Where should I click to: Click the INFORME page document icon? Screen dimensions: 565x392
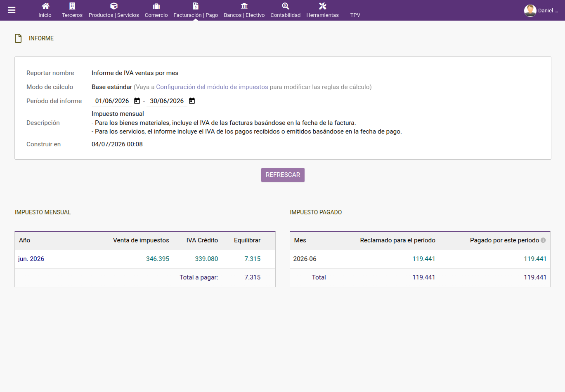tap(18, 38)
